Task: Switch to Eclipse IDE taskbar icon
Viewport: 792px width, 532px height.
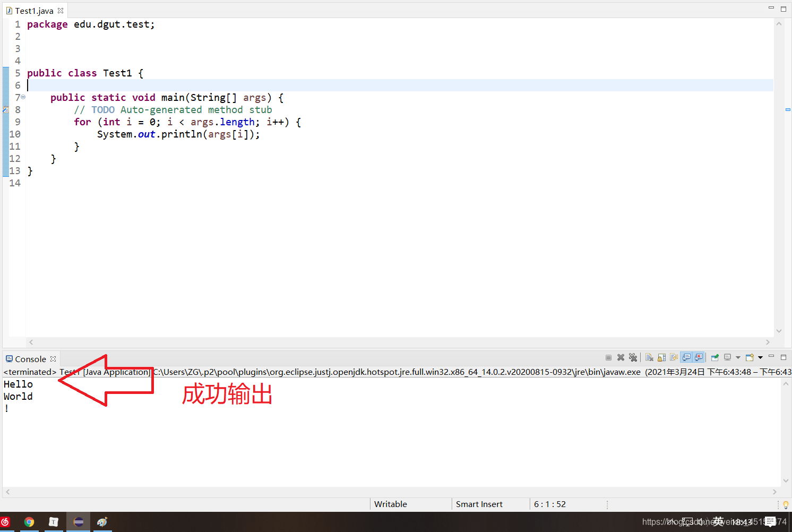Action: [x=79, y=522]
